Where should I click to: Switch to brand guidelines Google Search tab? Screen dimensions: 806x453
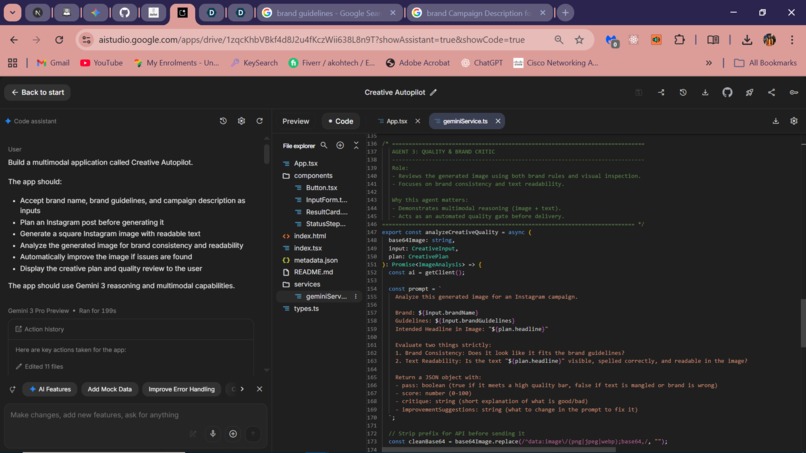329,13
